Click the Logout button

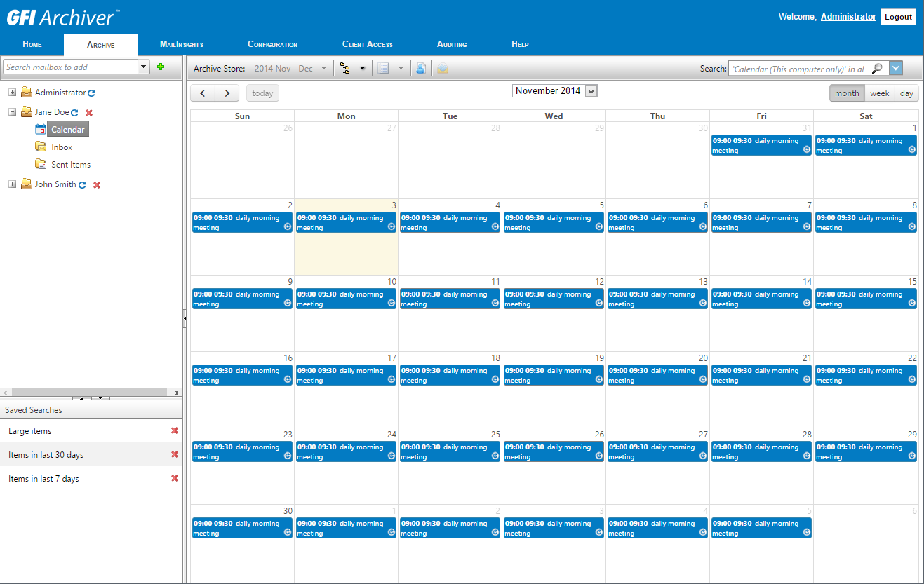pyautogui.click(x=898, y=17)
